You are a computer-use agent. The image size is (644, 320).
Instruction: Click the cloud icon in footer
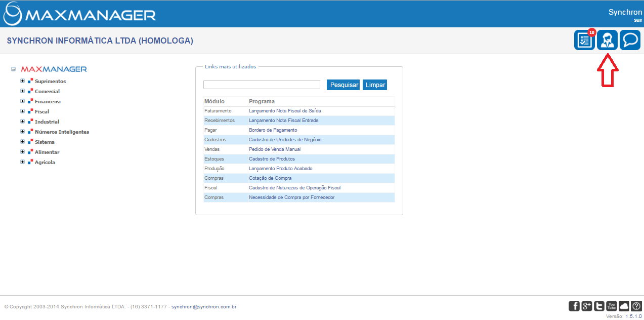point(624,306)
